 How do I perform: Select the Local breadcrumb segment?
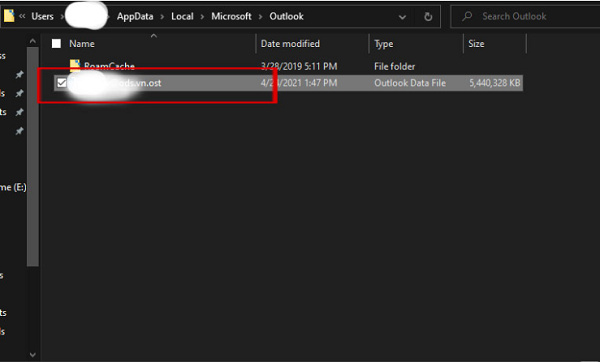pos(182,16)
